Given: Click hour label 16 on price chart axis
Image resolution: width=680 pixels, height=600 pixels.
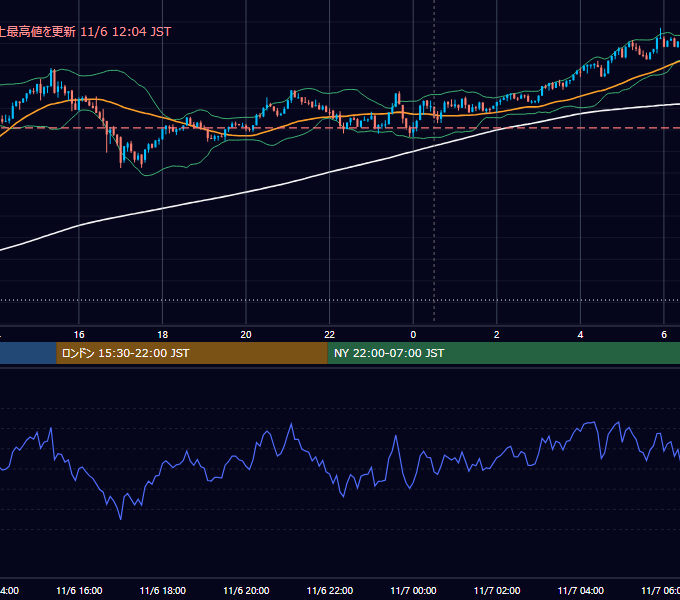Looking at the screenshot, I should click(x=79, y=335).
